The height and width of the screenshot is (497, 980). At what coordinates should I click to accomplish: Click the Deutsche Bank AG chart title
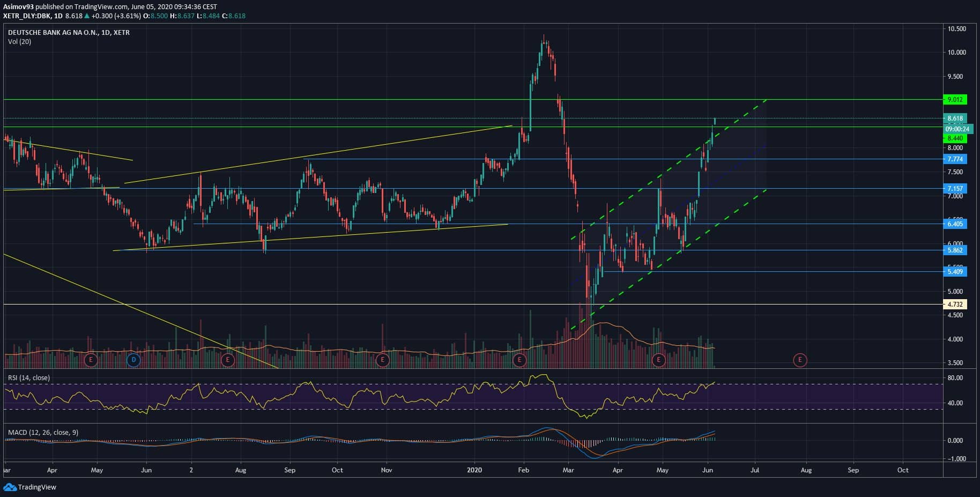coord(69,33)
